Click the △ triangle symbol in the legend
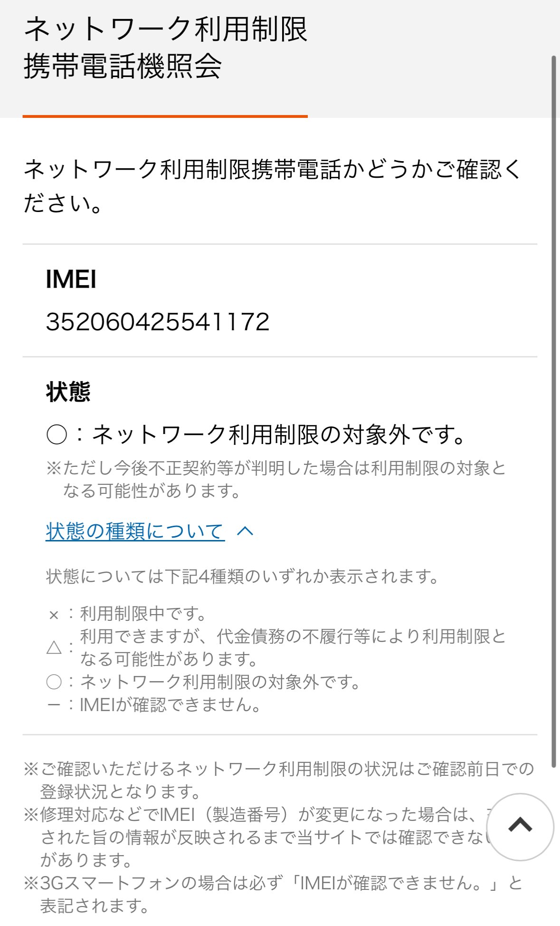Viewport: 560px width, 926px height. (54, 647)
